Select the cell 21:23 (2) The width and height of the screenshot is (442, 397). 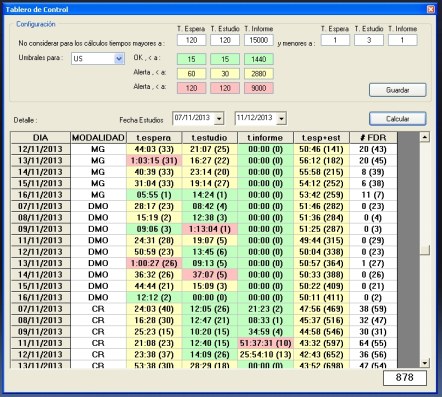point(265,309)
